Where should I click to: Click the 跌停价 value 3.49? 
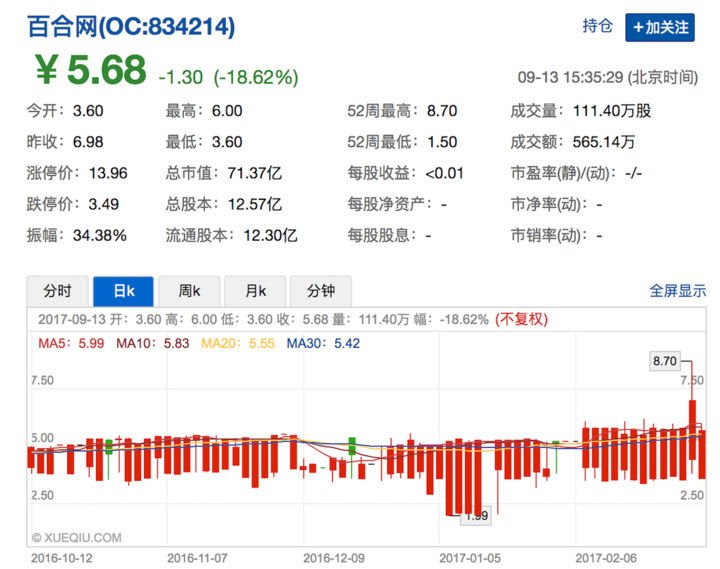coord(104,204)
